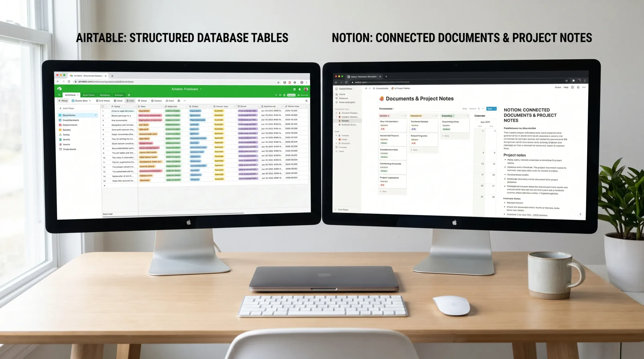Click the red extension icon in the Airtable browser toolbar

click(290, 82)
